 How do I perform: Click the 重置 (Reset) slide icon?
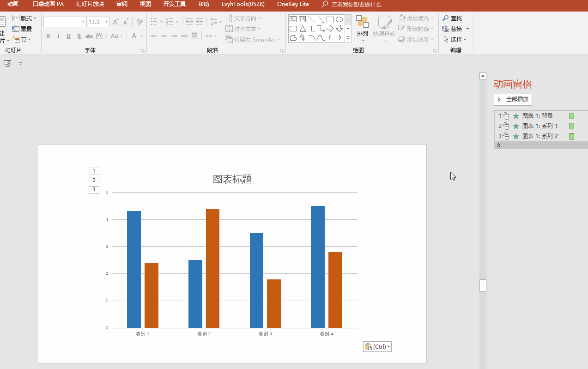pos(16,29)
